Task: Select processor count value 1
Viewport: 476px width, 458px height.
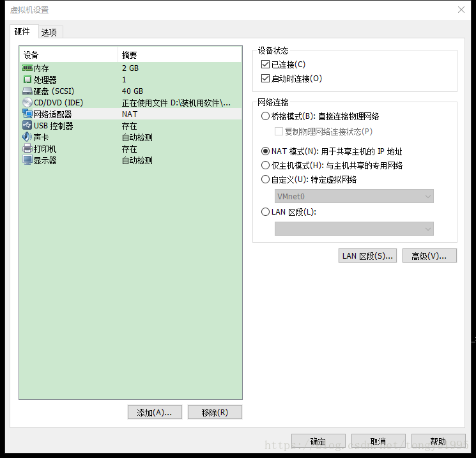Action: click(124, 79)
